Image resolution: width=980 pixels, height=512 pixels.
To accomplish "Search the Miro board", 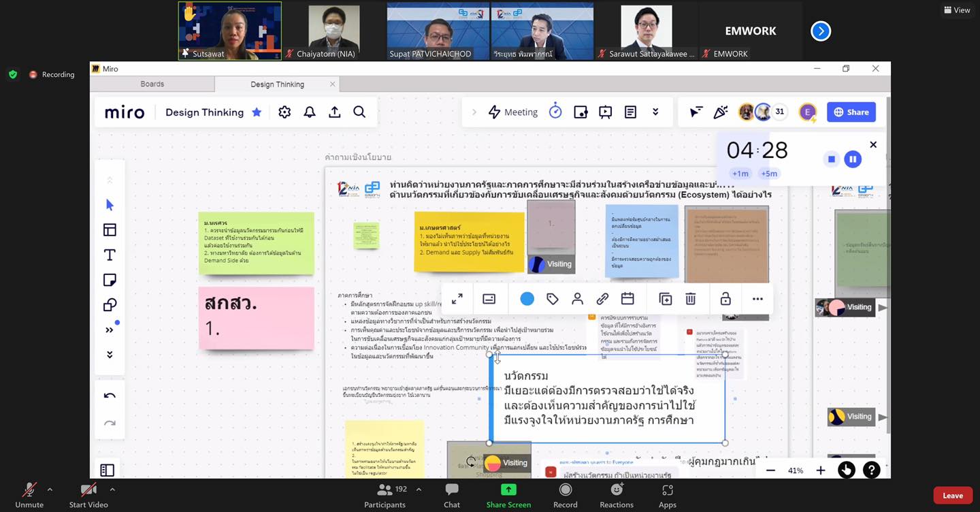I will tap(359, 112).
